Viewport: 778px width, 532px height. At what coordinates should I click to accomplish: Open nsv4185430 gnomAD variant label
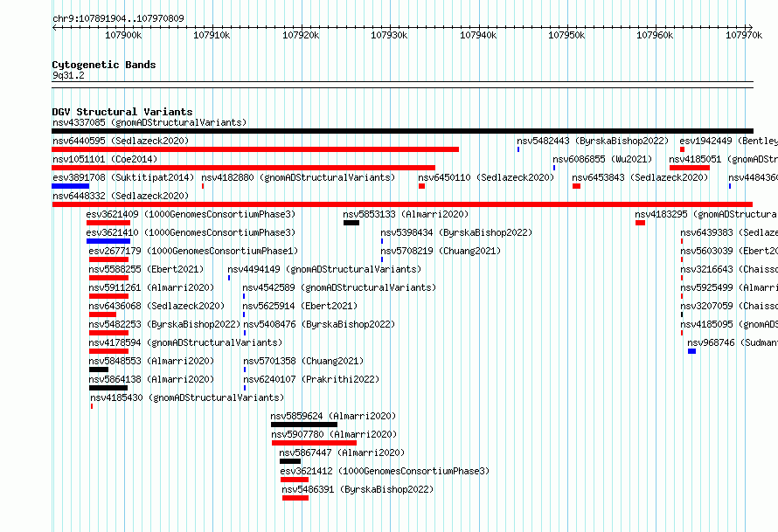point(187,397)
